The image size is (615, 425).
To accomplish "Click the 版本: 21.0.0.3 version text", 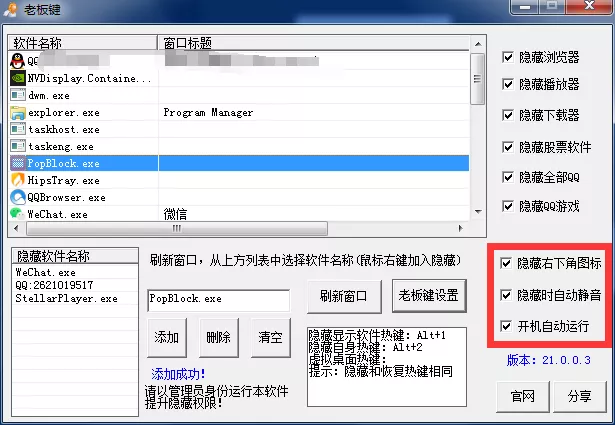I will (x=548, y=360).
